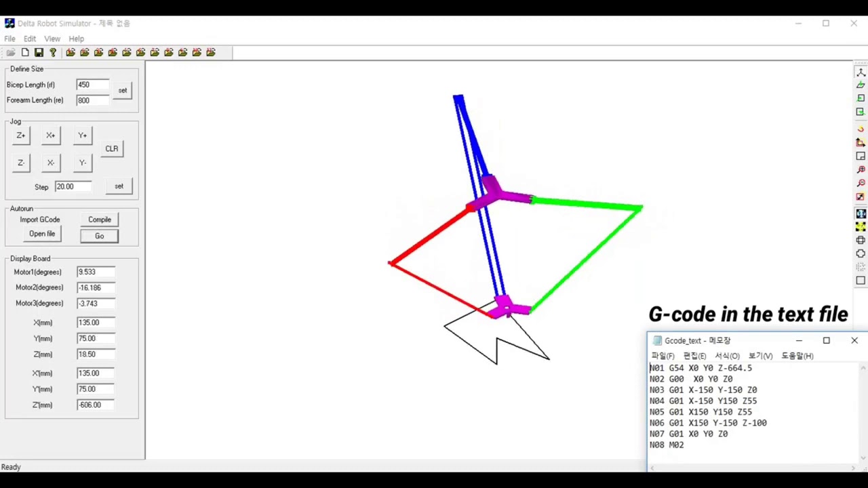Click the set button beside Step field

click(119, 186)
